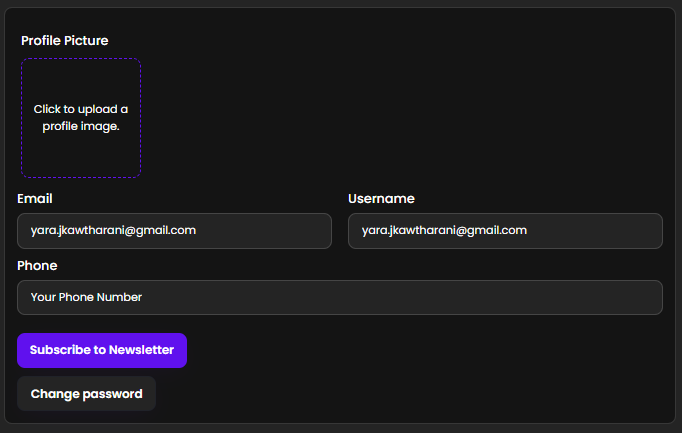Click the empty right end of the Phone field
Screen dimensions: 682x433
609,297
